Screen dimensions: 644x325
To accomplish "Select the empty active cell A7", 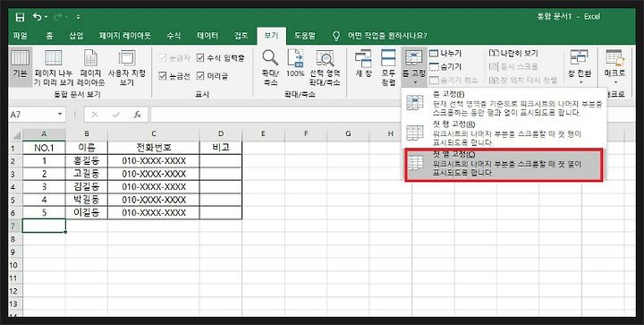I will 44,226.
